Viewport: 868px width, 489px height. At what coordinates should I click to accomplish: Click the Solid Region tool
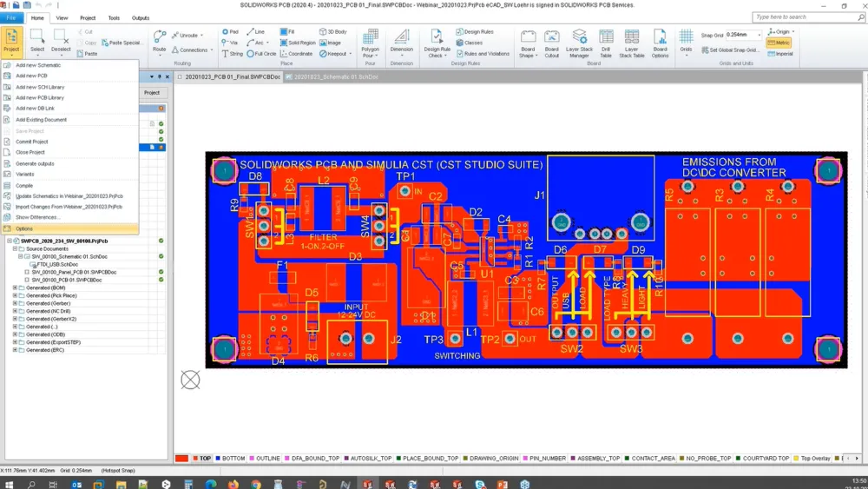[298, 43]
